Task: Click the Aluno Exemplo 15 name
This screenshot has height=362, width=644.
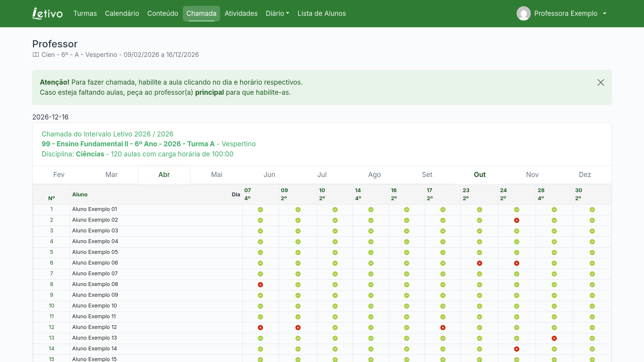Action: [95, 359]
